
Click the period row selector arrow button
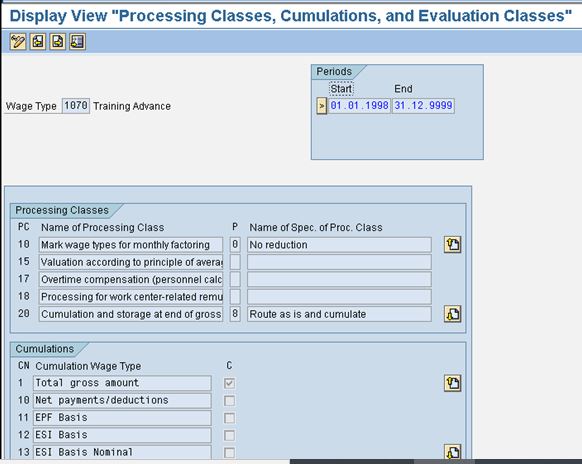click(321, 106)
